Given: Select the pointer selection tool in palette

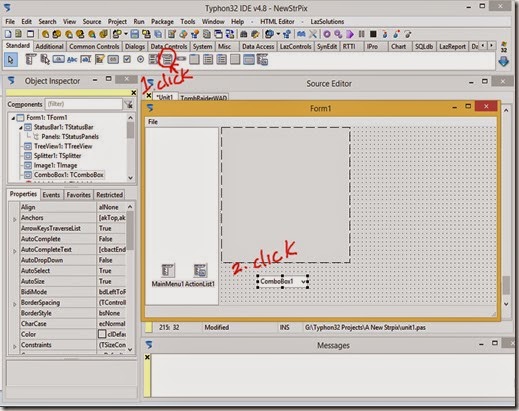Looking at the screenshot, I should 11,60.
